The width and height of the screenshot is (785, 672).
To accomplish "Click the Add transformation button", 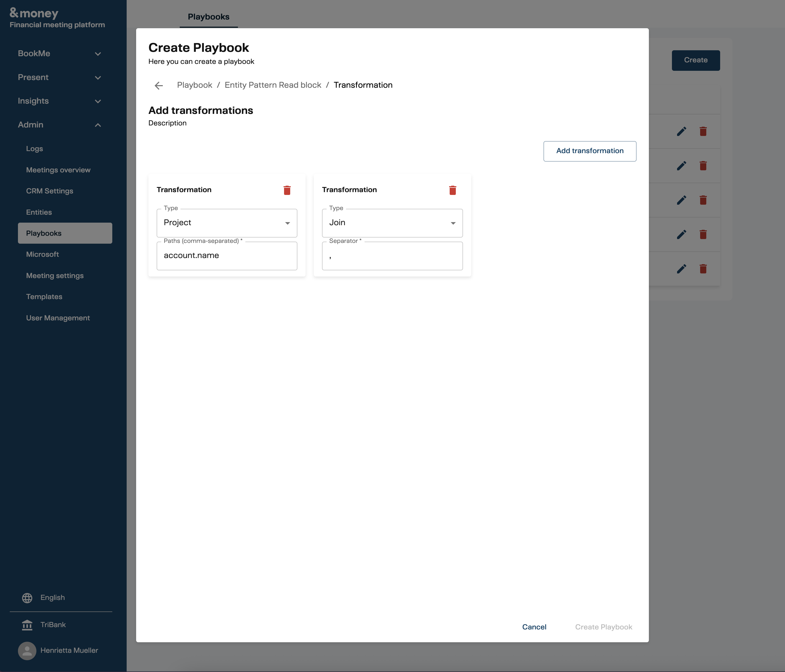I will click(589, 151).
